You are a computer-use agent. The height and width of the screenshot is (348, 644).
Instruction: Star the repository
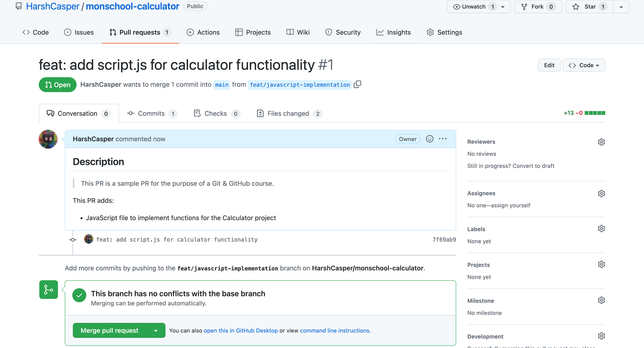click(x=590, y=7)
